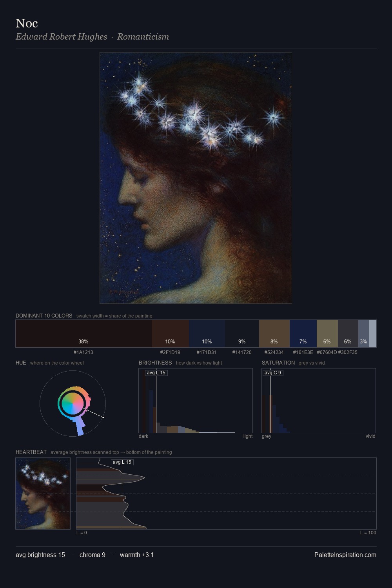Click the SATURATION section heading

coord(278,363)
